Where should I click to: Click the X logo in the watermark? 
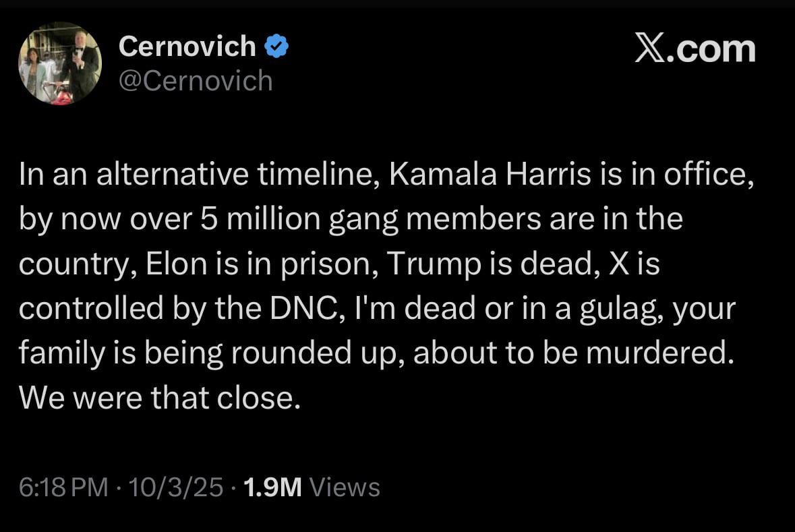click(651, 49)
